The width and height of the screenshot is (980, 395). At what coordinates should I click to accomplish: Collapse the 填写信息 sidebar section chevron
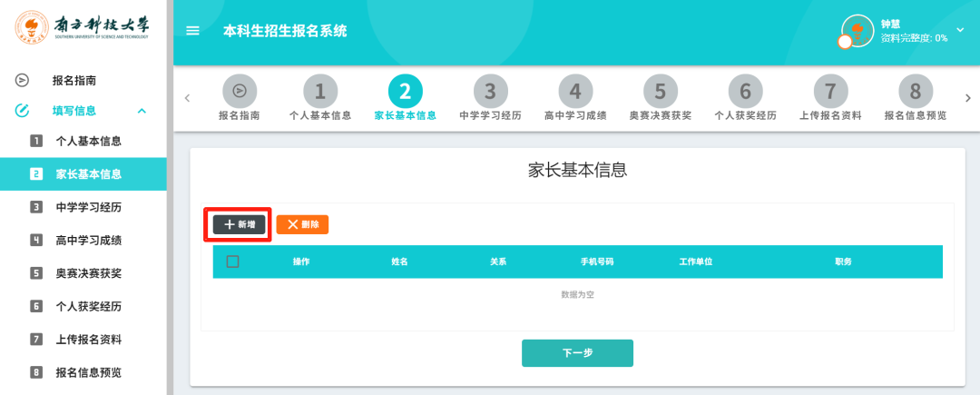(142, 111)
